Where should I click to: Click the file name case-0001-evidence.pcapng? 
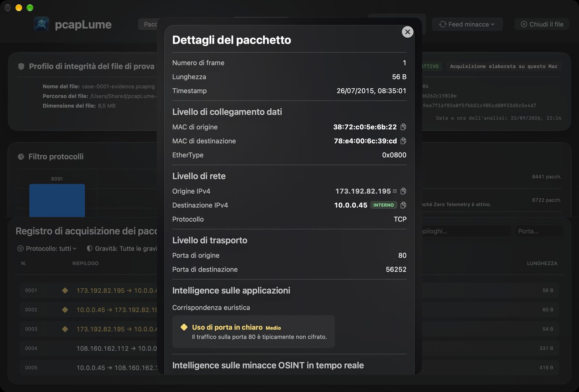(x=118, y=87)
